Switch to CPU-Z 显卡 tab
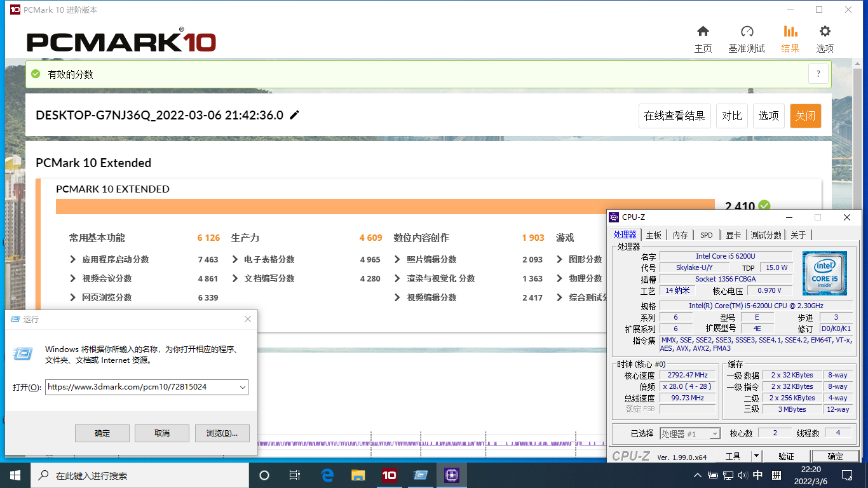 coord(733,235)
